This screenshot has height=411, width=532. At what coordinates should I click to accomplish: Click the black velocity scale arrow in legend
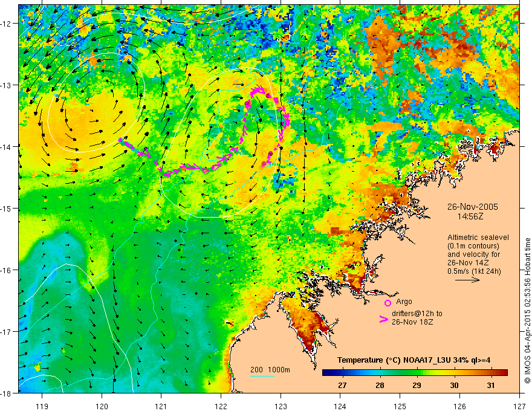coord(467,280)
